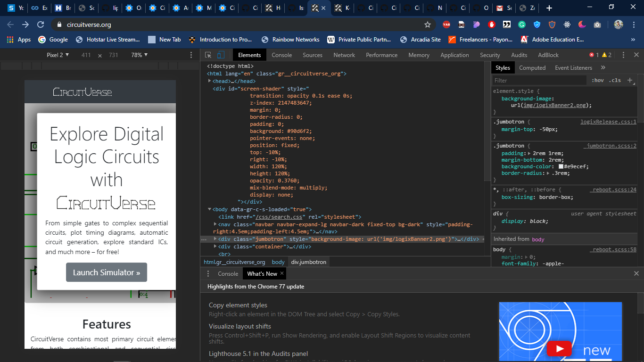Open the _reboot.scss:24 source link

[x=613, y=189]
